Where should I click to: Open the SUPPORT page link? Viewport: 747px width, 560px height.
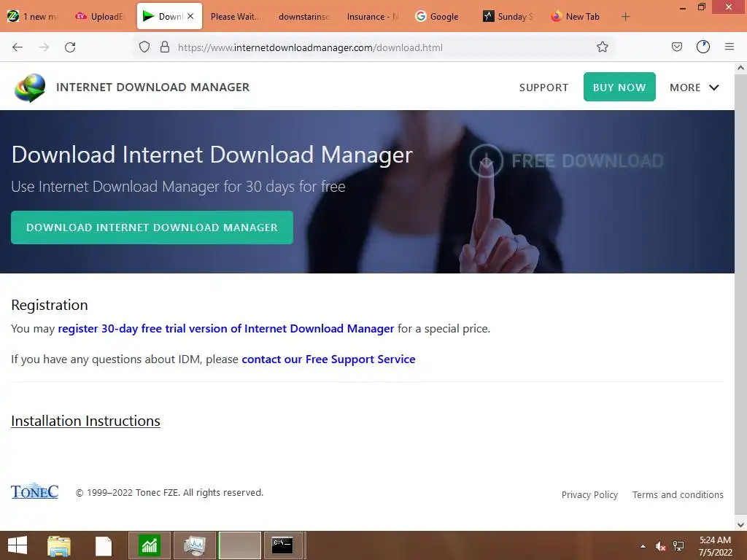543,87
